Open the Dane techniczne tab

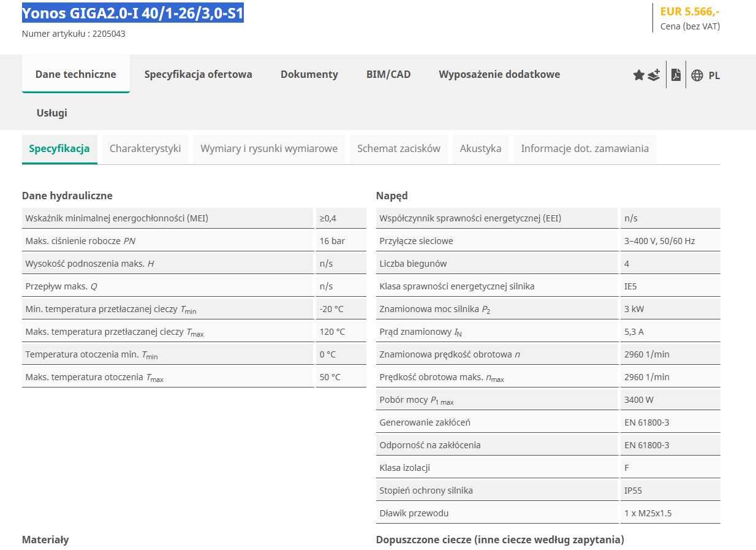tap(76, 74)
